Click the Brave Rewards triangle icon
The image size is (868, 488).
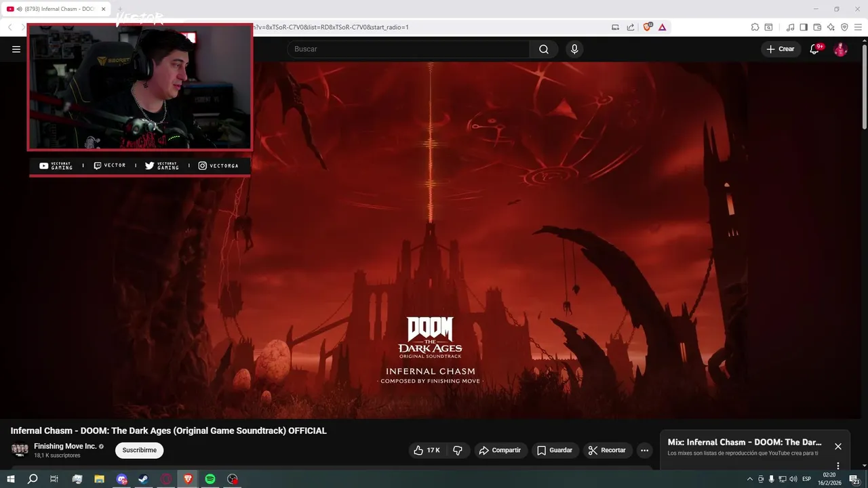(662, 27)
